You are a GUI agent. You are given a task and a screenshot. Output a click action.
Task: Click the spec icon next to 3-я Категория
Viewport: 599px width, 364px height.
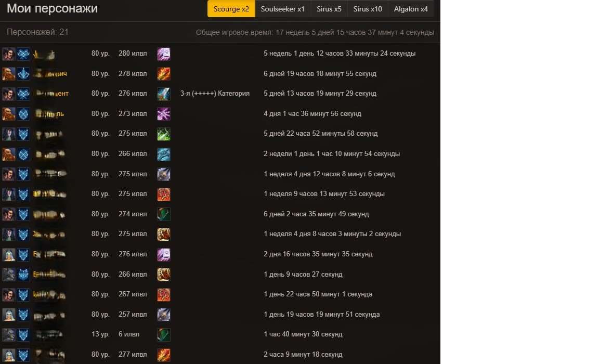point(164,94)
